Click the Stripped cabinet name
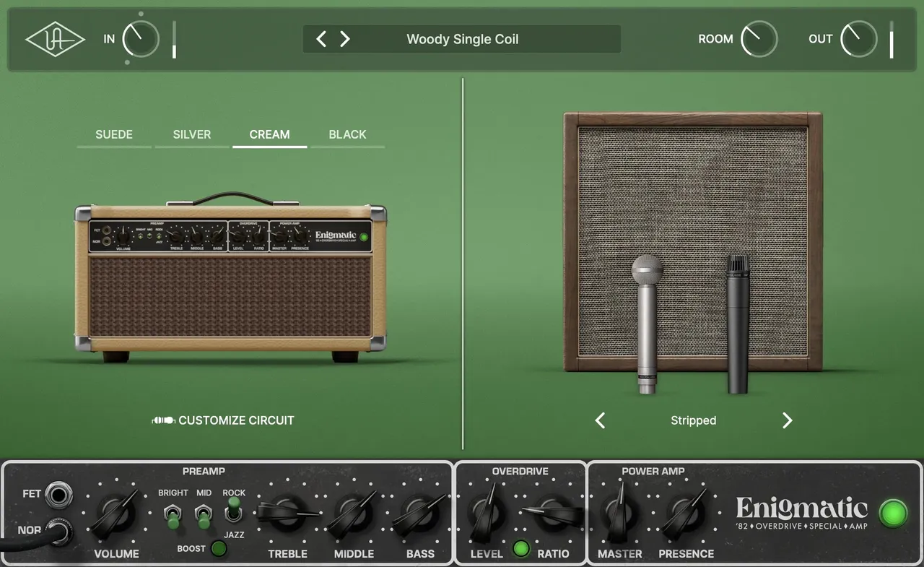This screenshot has width=924, height=567. [693, 420]
